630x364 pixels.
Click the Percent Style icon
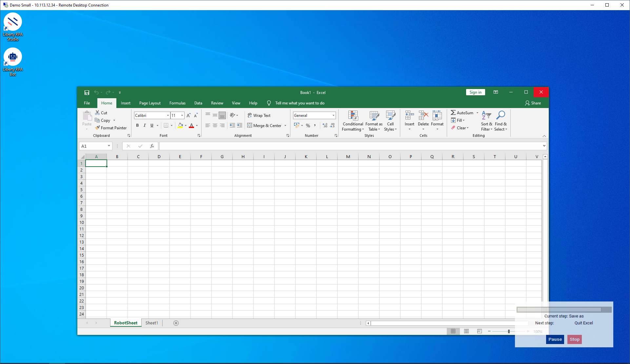(x=308, y=126)
